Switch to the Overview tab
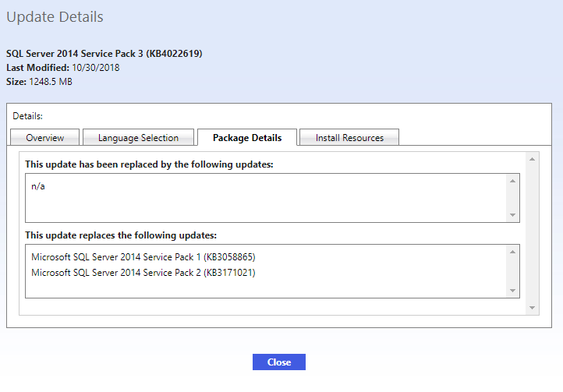563x392 pixels. [x=45, y=137]
